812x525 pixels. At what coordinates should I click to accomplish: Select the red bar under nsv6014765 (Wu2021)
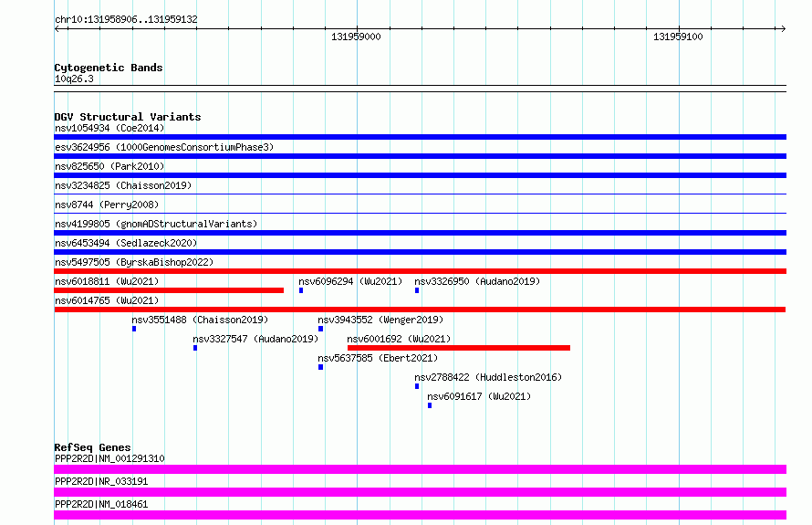pos(420,310)
